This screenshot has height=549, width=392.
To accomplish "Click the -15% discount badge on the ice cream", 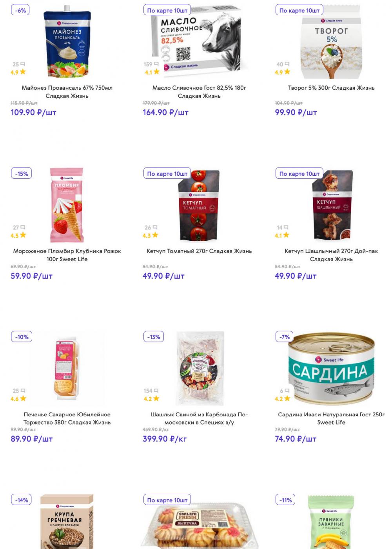I will coord(22,173).
